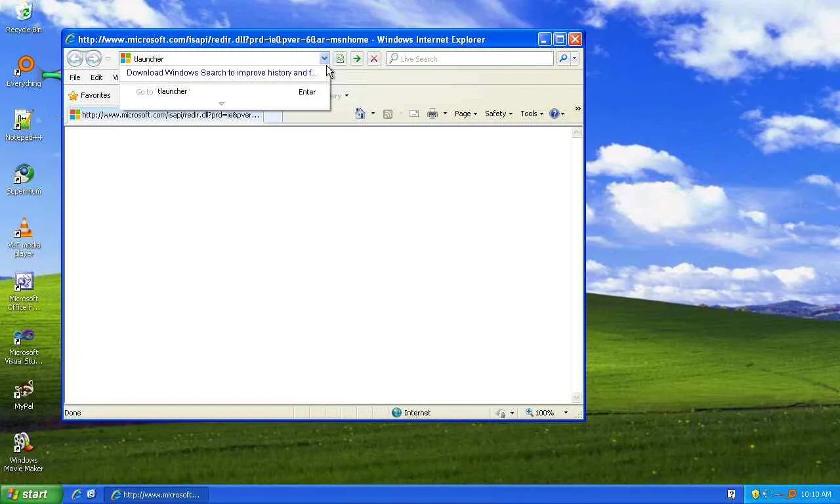This screenshot has height=504, width=840.
Task: Click the red Stop loading button
Action: (x=374, y=58)
